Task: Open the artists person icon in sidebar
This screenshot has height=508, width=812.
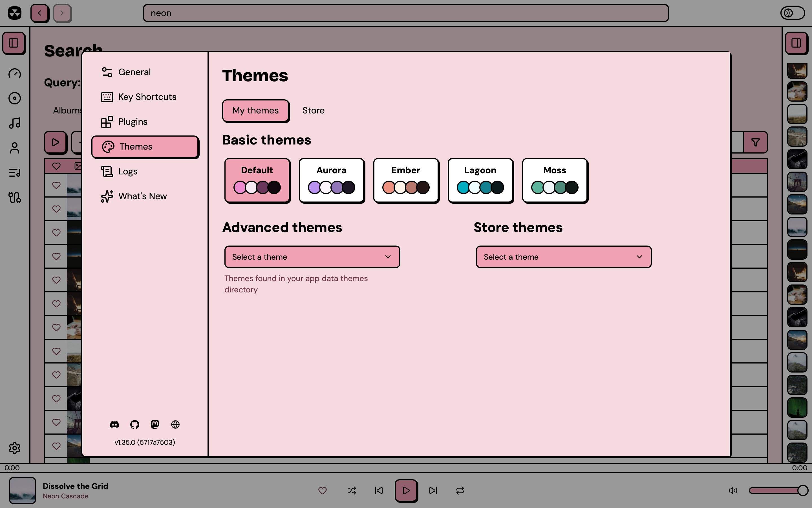Action: click(x=15, y=148)
